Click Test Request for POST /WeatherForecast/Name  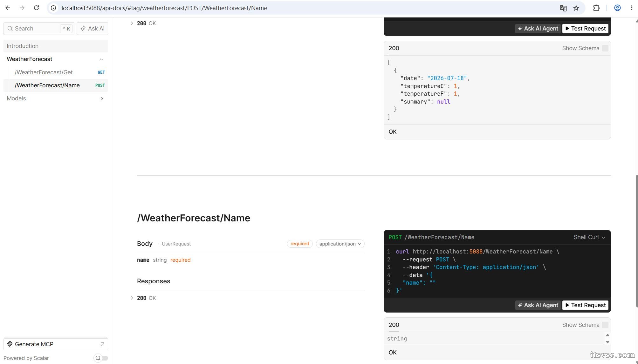click(585, 305)
